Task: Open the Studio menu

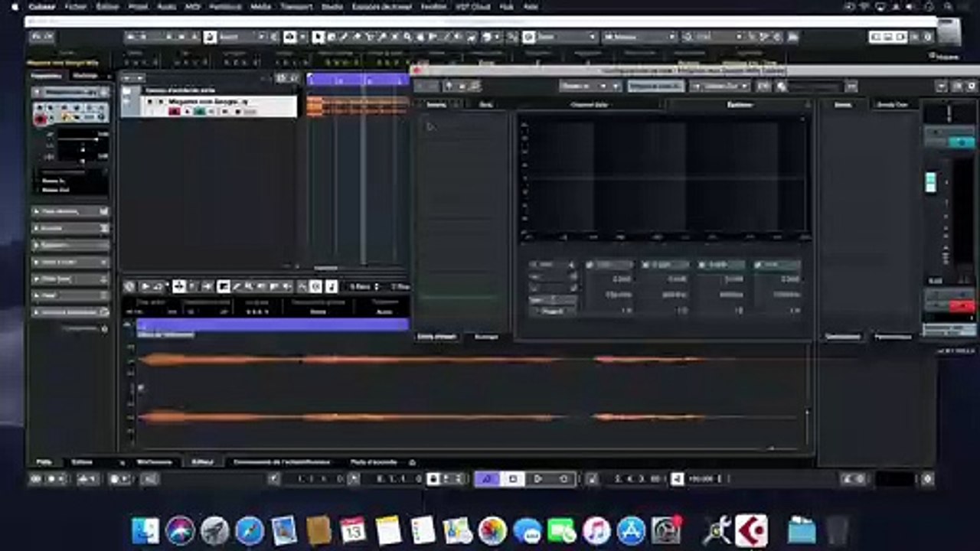Action: click(332, 6)
